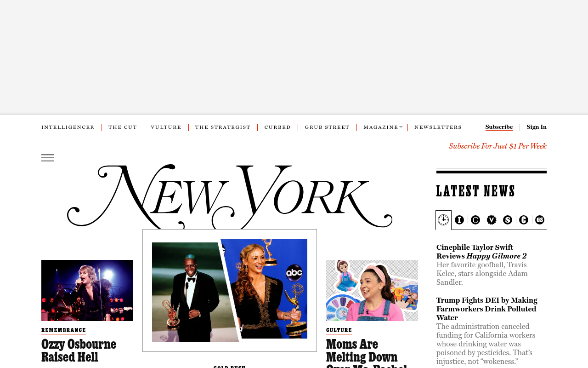The height and width of the screenshot is (368, 588).
Task: Filter latest news by The Cut icon
Action: coord(475,220)
